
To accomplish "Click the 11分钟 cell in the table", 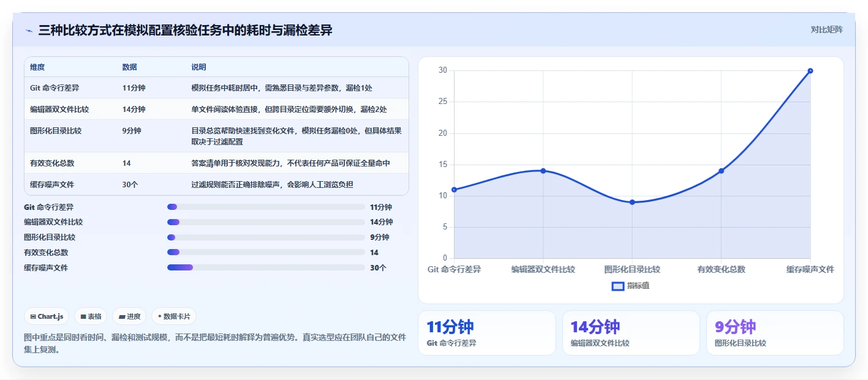I will 134,88.
